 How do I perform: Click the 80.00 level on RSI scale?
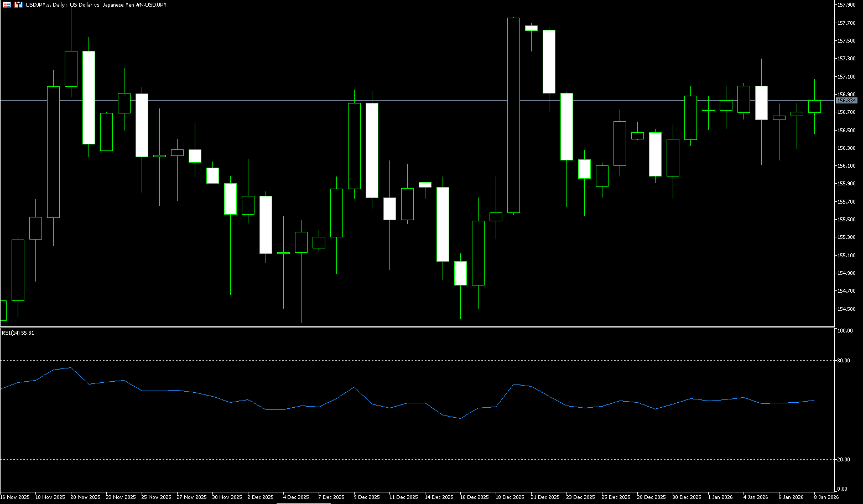[x=844, y=361]
